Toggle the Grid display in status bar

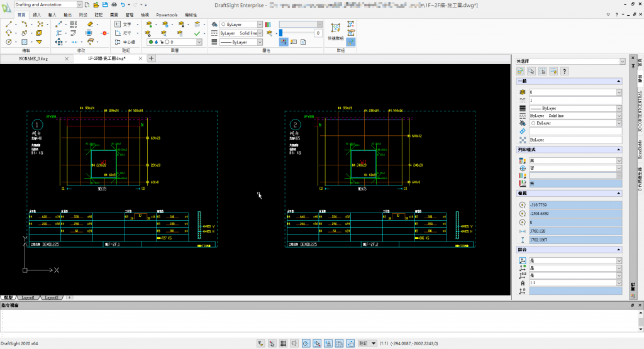click(x=283, y=343)
